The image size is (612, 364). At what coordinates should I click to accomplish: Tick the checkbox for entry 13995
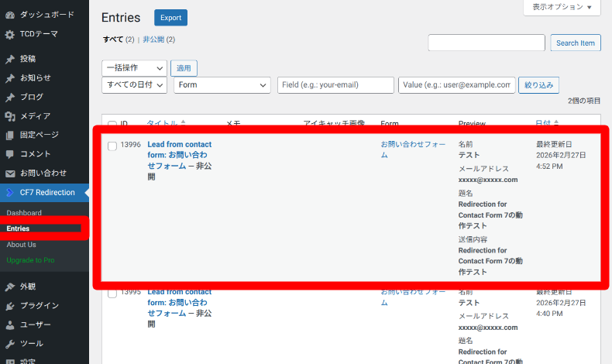[x=112, y=294]
